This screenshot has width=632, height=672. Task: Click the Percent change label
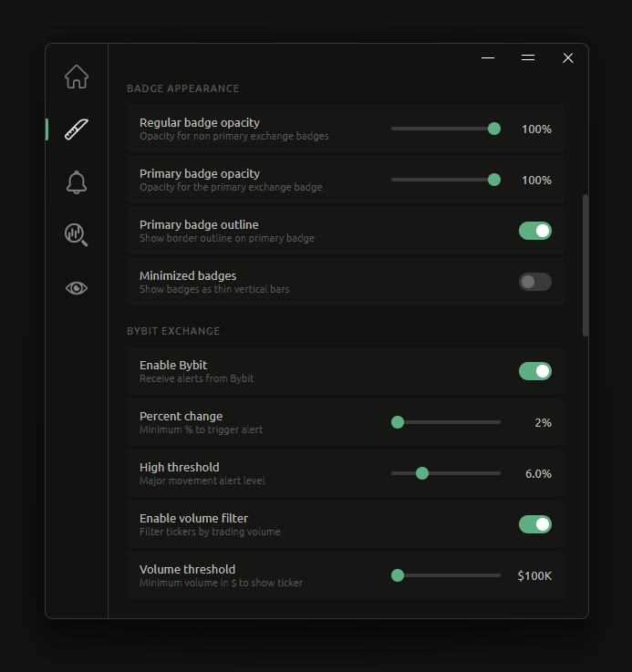[181, 416]
